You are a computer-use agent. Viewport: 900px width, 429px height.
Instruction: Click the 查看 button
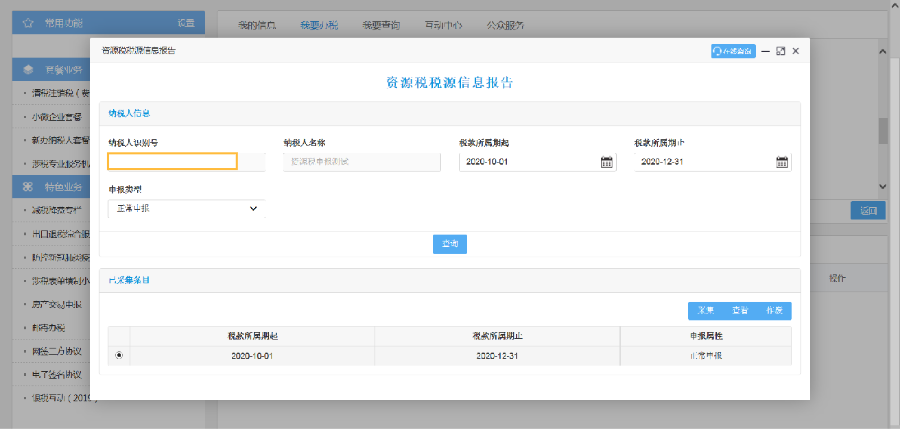(740, 311)
